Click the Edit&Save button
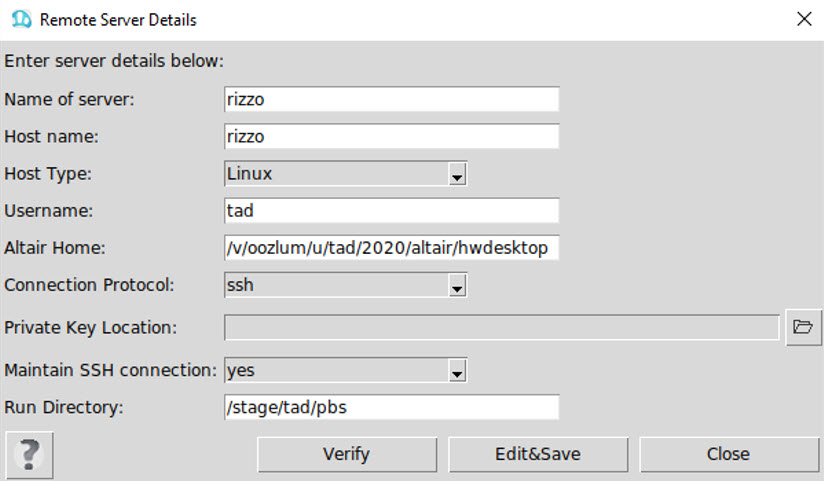This screenshot has height=481, width=824. pos(538,454)
